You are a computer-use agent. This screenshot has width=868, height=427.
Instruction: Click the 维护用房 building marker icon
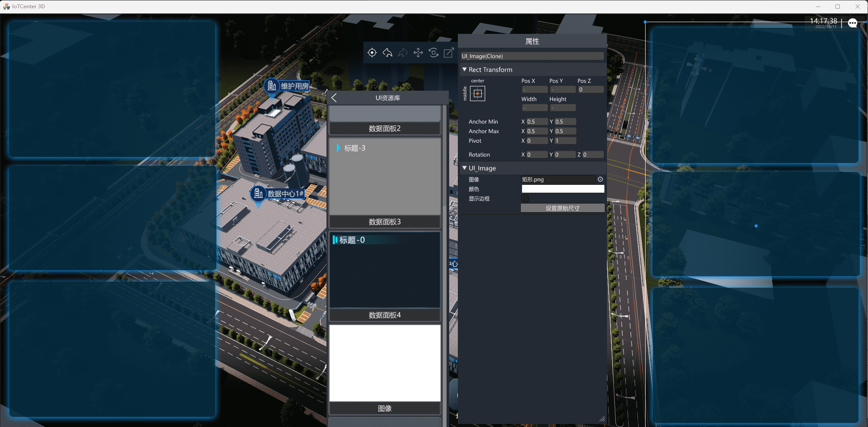[272, 85]
